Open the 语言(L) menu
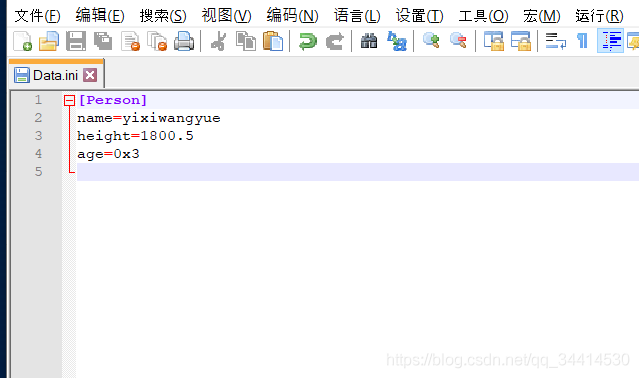The width and height of the screenshot is (639, 378). click(x=357, y=16)
